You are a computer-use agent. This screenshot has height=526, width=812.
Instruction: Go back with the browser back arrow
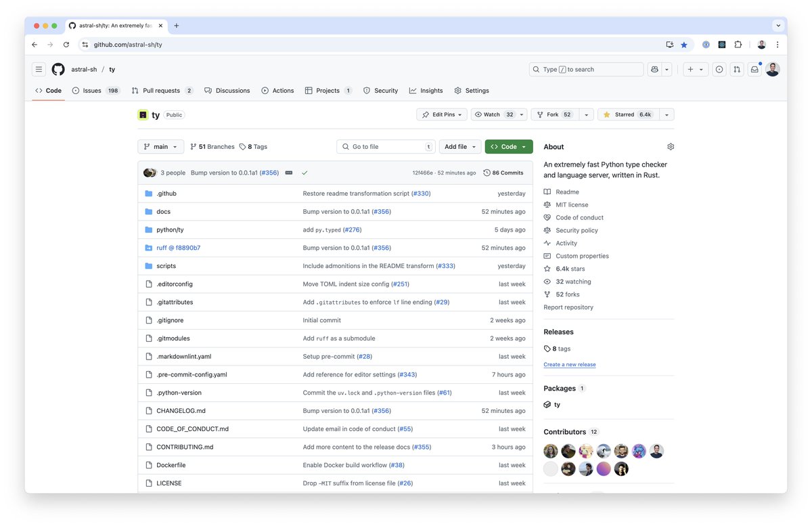(35, 45)
